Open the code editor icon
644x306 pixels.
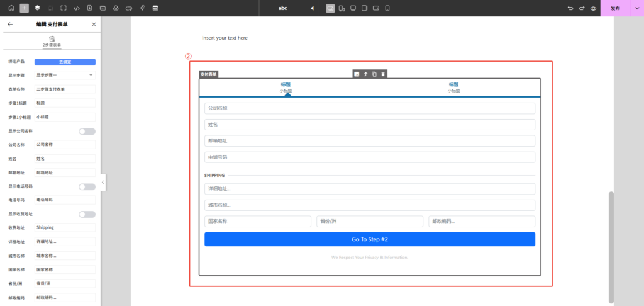77,8
